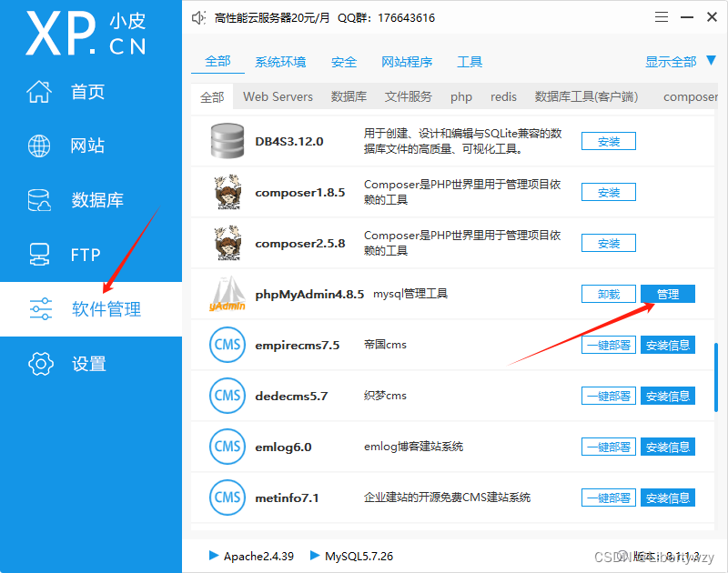Click the metinfo7.1 CMS icon
The image size is (728, 573).
[x=227, y=498]
